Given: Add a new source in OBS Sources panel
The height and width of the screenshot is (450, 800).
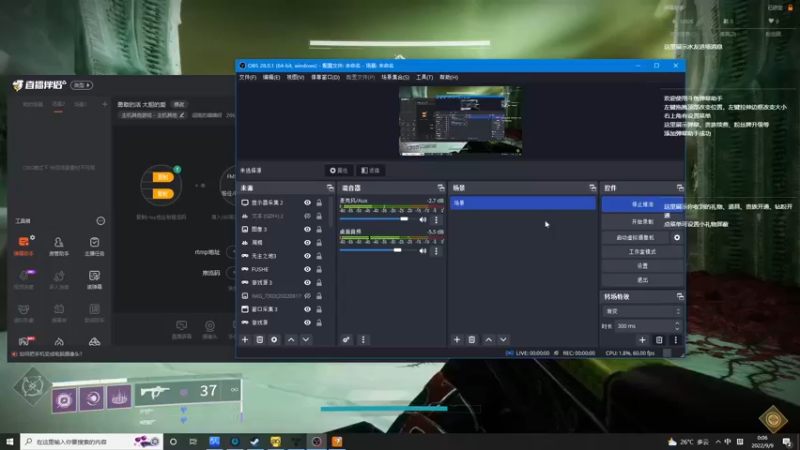Looking at the screenshot, I should pos(245,339).
